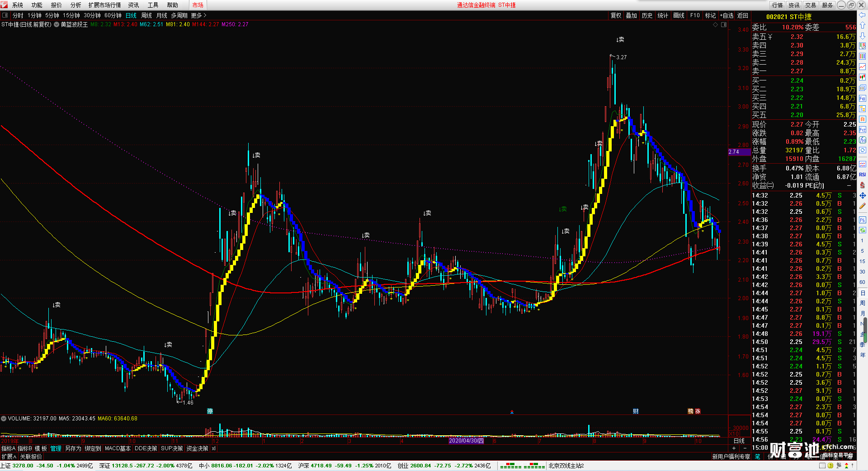This screenshot has width=868, height=471.
Task: Switch to 周线 weekly period
Action: (146, 15)
